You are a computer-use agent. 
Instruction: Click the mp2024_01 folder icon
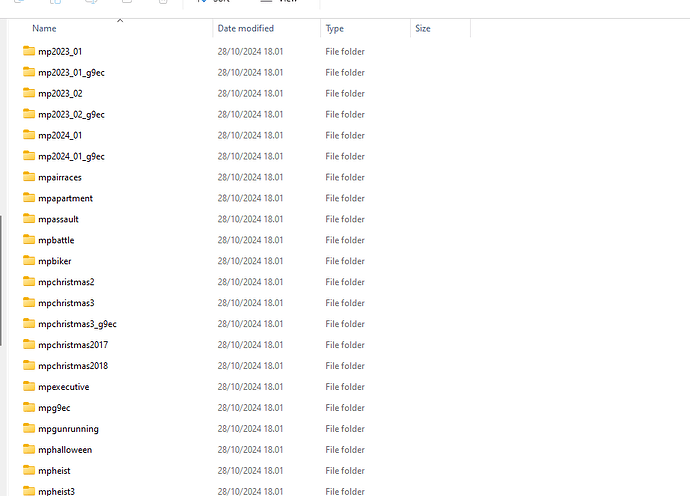[29, 135]
